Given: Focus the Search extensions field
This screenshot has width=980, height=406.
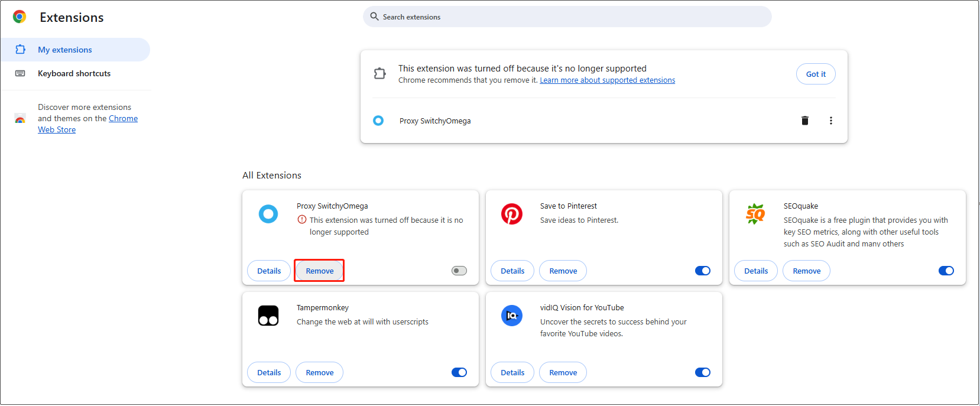Looking at the screenshot, I should 567,17.
